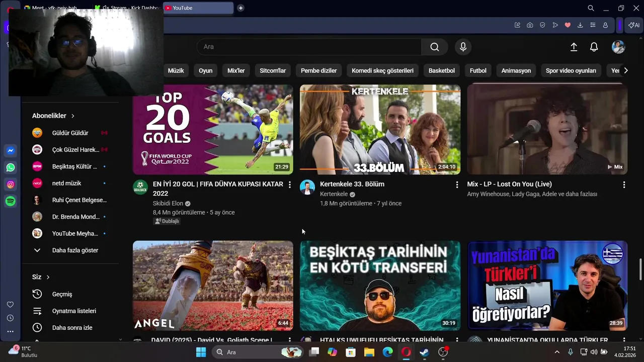Screen dimensions: 644x362
Task: Select Spor video oyunları chip
Action: point(571,70)
